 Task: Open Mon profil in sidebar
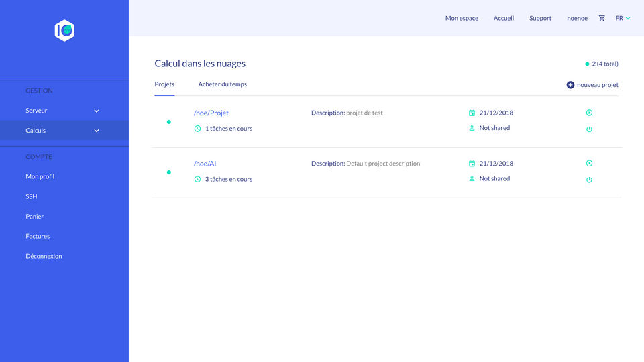[40, 176]
